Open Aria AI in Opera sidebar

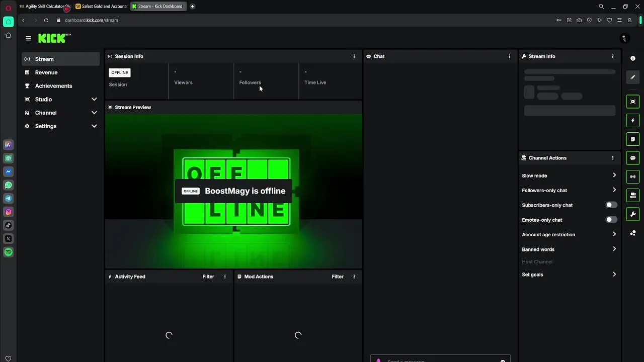[x=8, y=145]
